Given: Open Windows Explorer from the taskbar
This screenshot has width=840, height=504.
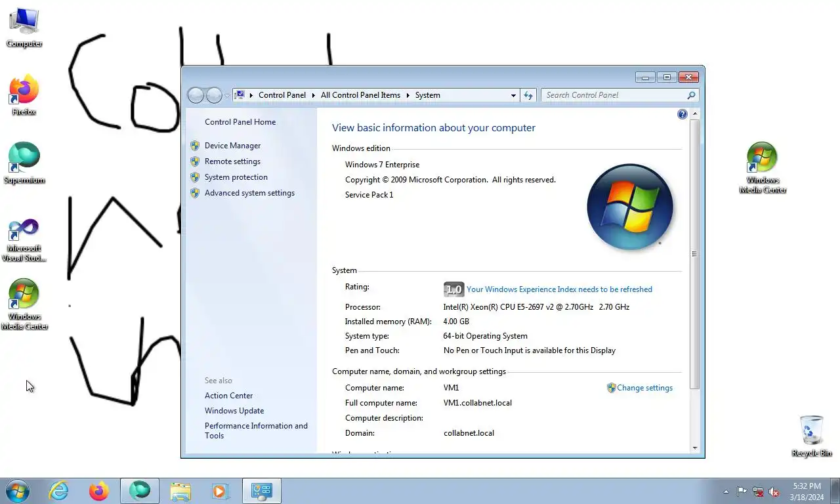Looking at the screenshot, I should click(180, 491).
